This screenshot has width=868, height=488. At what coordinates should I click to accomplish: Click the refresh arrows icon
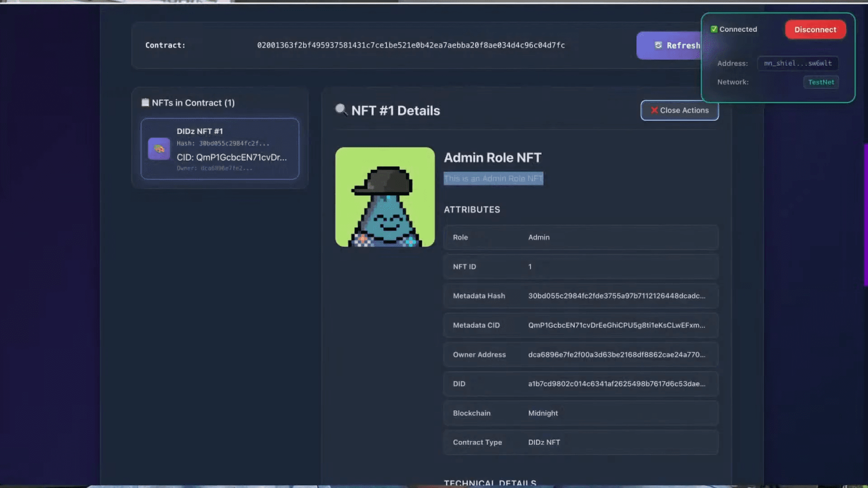click(x=658, y=45)
